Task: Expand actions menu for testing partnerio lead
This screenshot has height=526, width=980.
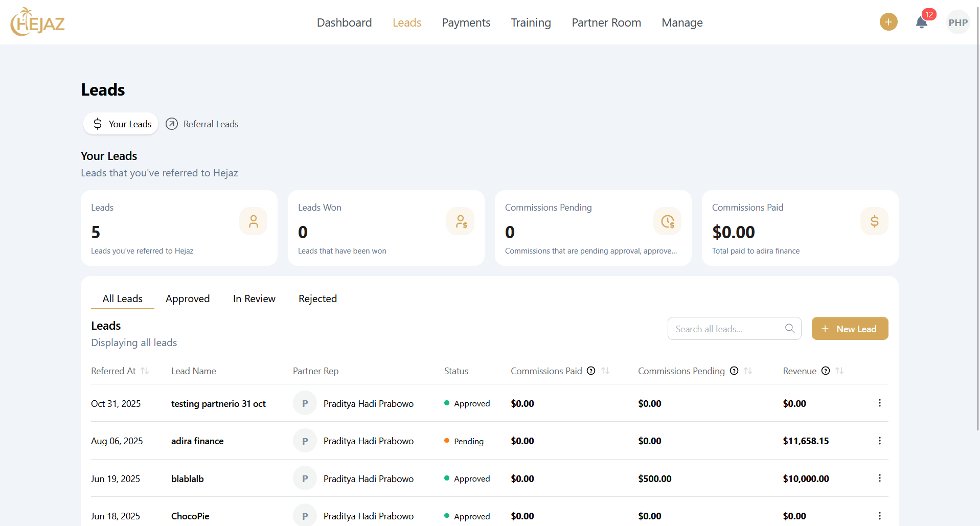Action: point(879,403)
